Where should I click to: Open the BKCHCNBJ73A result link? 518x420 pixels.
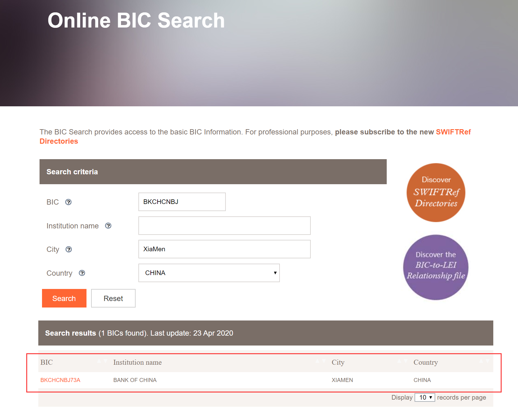click(x=60, y=380)
